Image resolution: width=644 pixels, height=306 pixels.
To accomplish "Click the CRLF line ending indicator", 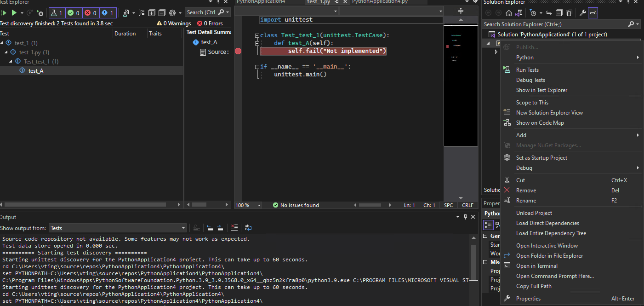I will 467,205.
